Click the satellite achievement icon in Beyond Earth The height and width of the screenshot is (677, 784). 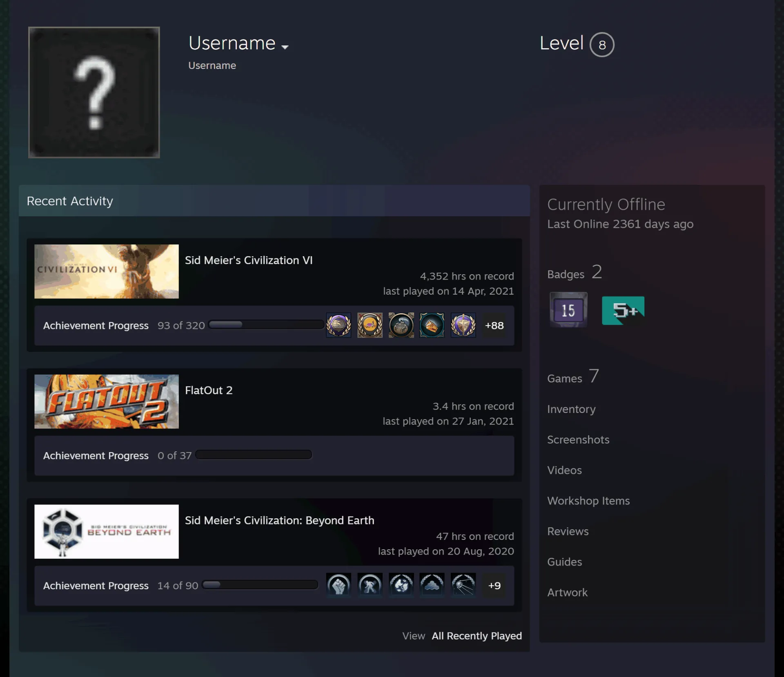[x=463, y=585]
